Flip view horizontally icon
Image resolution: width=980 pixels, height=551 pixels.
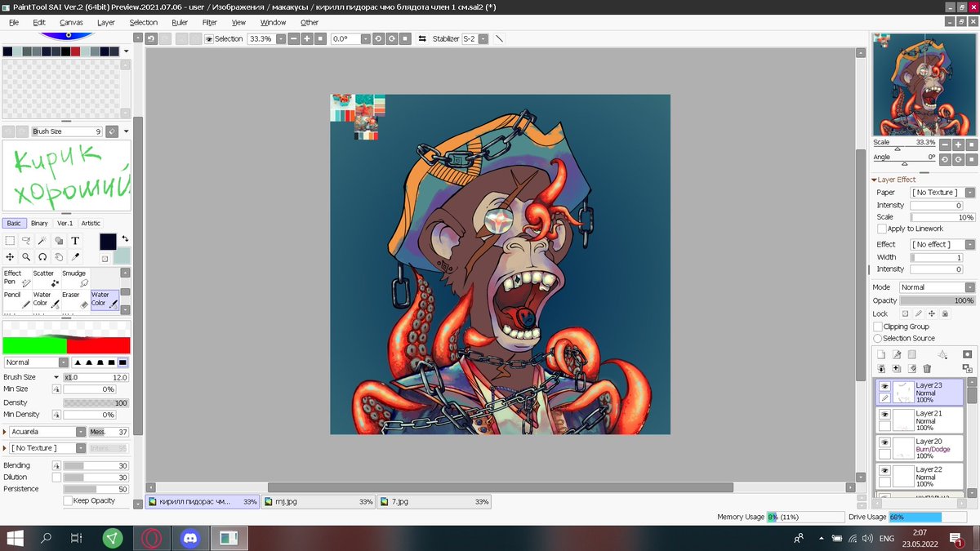click(422, 38)
